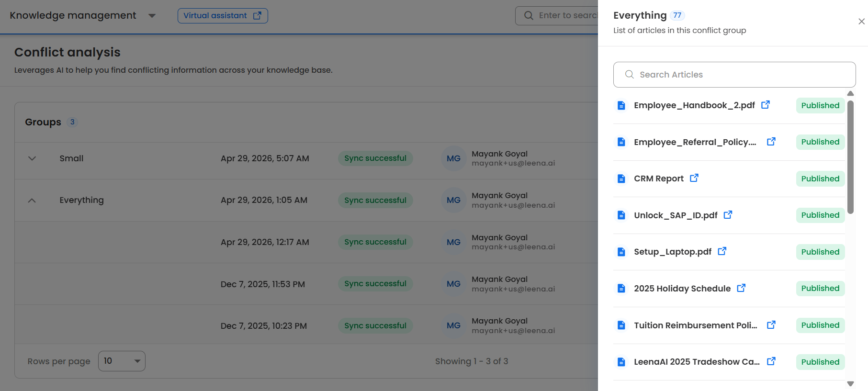Click document icon beside Employee_Handbook_2.pdf
The image size is (868, 391).
pyautogui.click(x=621, y=105)
